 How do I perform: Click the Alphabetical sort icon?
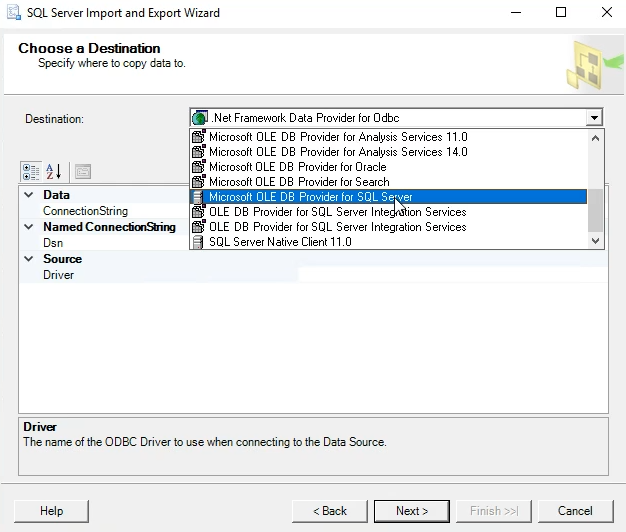pyautogui.click(x=53, y=172)
